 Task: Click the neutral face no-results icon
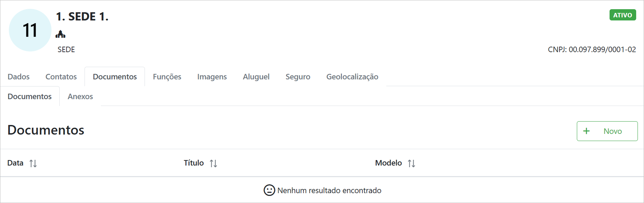tap(269, 190)
